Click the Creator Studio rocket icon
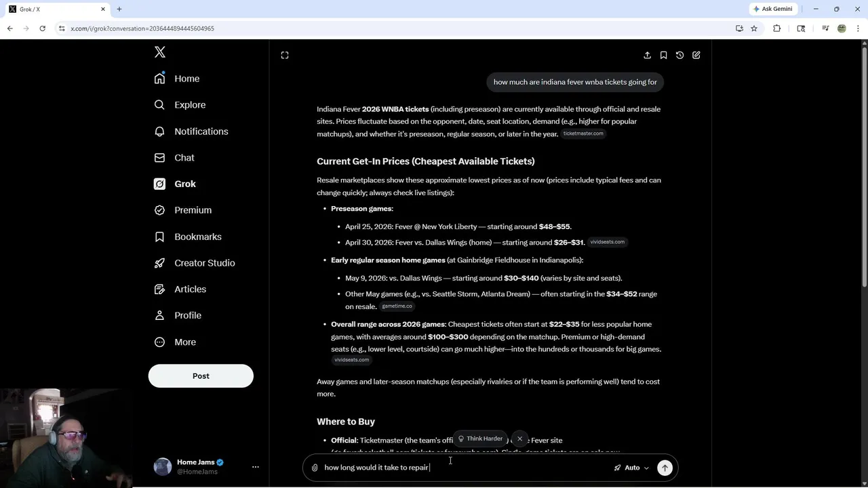 [x=159, y=263]
